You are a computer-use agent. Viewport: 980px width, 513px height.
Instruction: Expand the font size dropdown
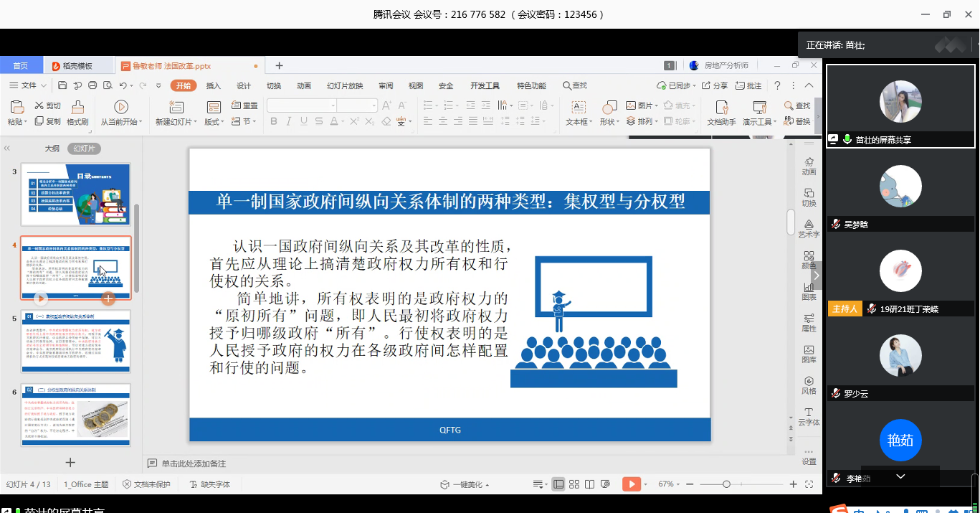pyautogui.click(x=374, y=105)
